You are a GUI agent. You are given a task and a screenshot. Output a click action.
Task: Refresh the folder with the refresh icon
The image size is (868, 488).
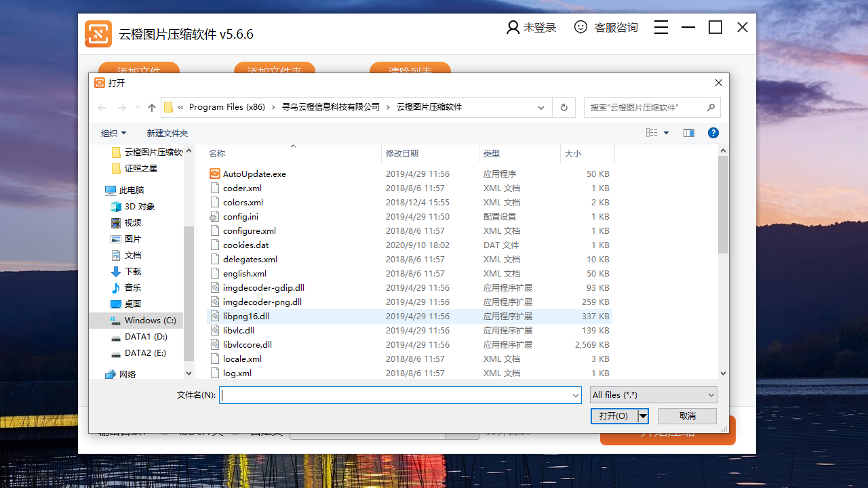click(564, 107)
